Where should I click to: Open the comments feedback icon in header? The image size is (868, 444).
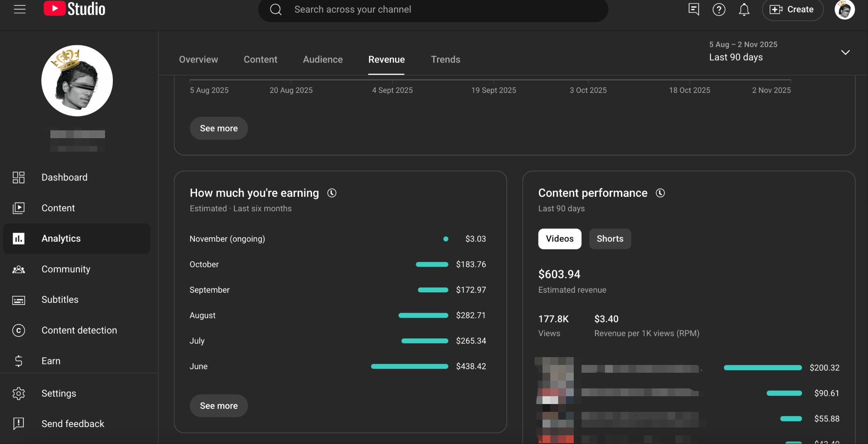pos(694,10)
